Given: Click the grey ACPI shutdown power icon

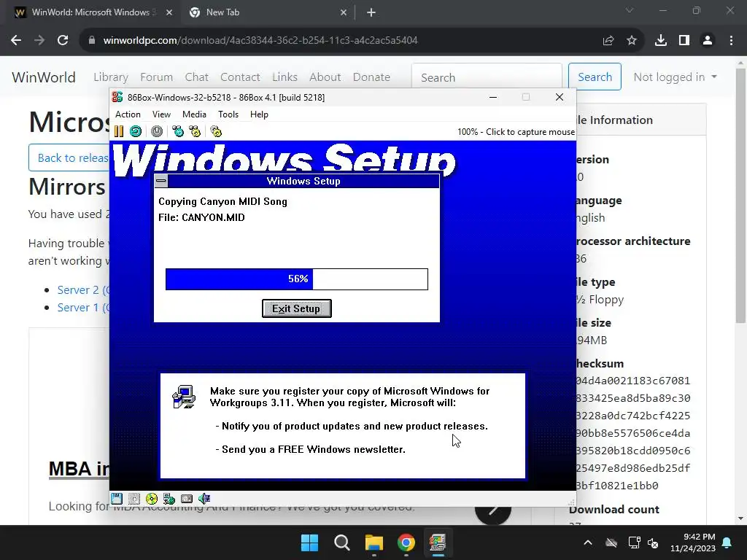Looking at the screenshot, I should (157, 131).
